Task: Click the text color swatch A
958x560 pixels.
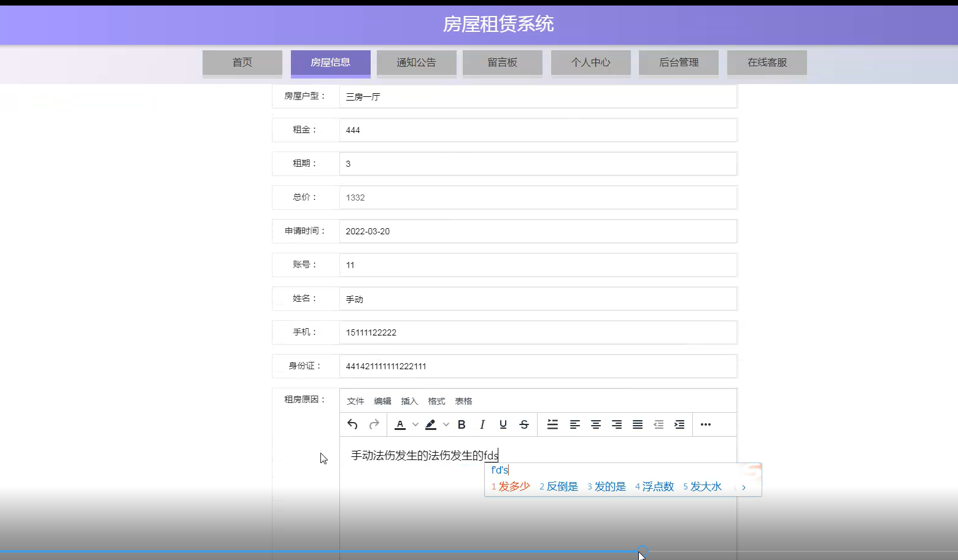Action: coord(400,424)
